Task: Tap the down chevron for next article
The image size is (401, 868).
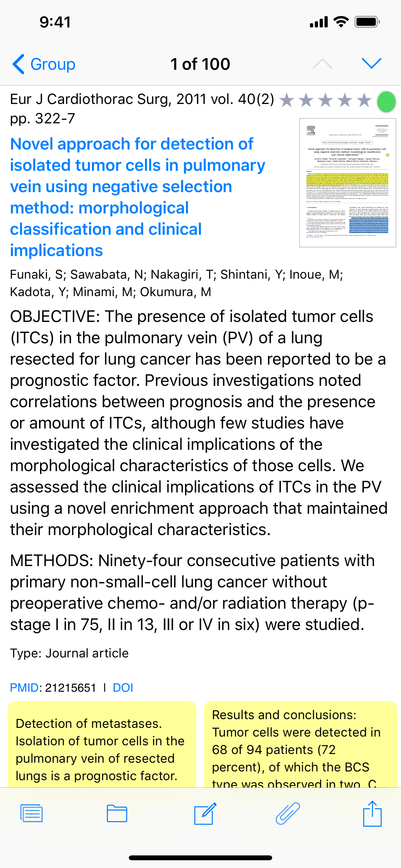Action: pos(371,63)
